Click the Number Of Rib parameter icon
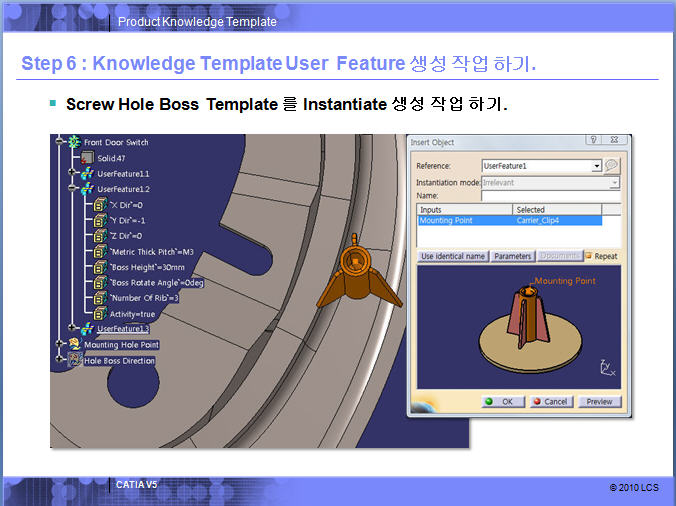This screenshot has height=506, width=676. tap(100, 298)
